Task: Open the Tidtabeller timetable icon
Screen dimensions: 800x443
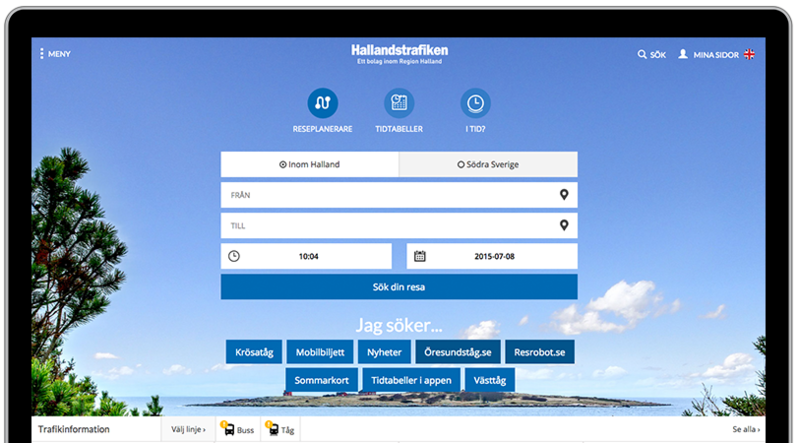Action: [399, 103]
